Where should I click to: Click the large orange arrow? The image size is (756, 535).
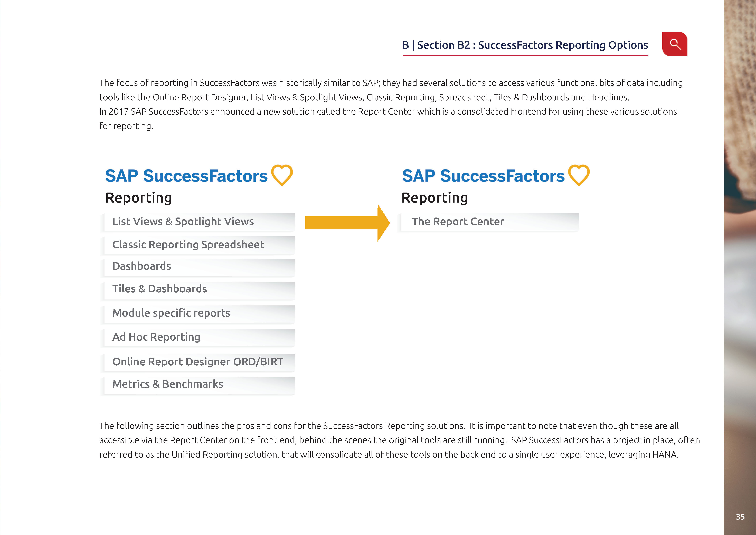coord(347,223)
